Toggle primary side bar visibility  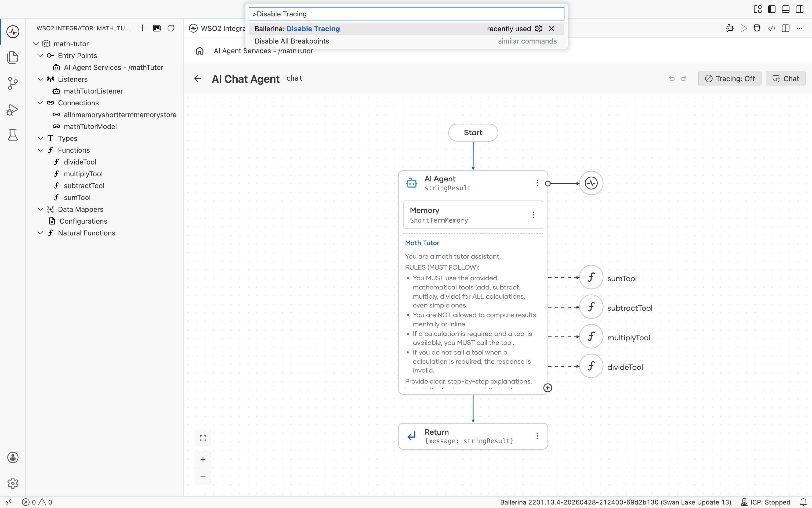(772, 9)
